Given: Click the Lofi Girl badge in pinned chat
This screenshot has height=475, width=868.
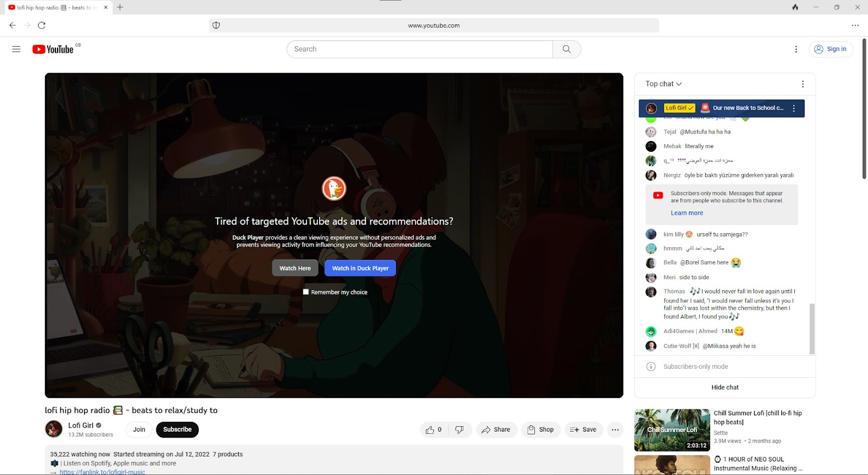Looking at the screenshot, I should 680,108.
